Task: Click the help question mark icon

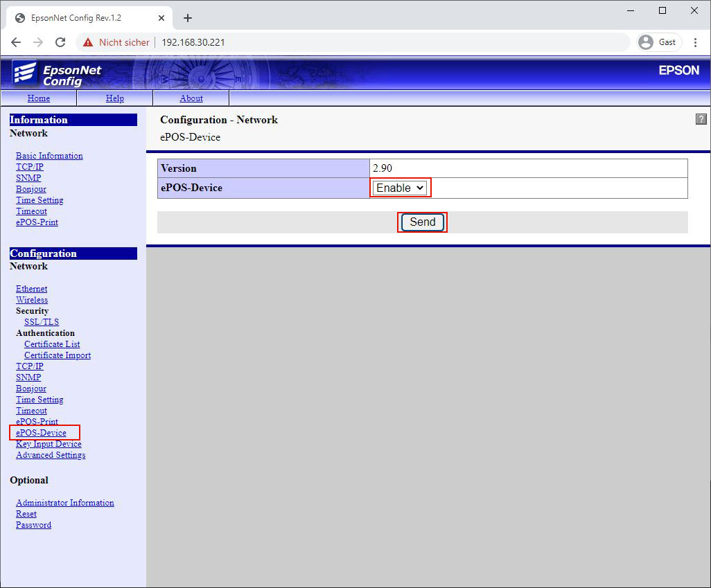Action: pos(701,120)
